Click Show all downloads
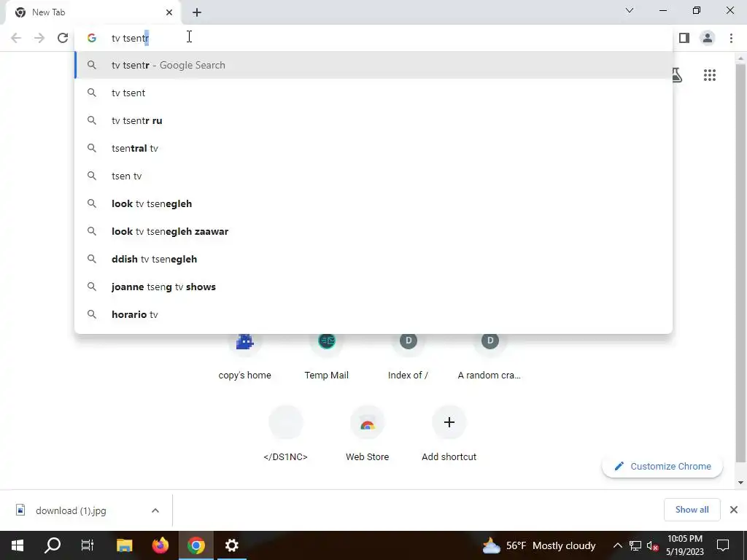 692,510
